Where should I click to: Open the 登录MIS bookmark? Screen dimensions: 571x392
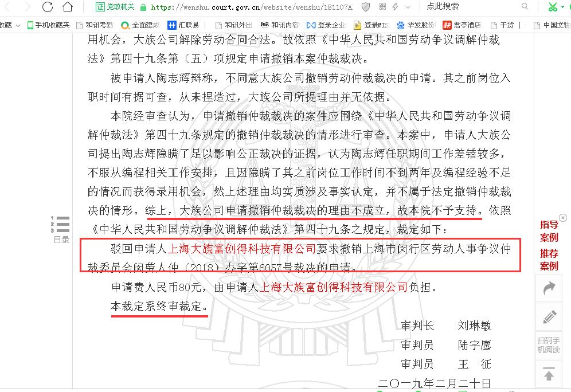coord(371,25)
